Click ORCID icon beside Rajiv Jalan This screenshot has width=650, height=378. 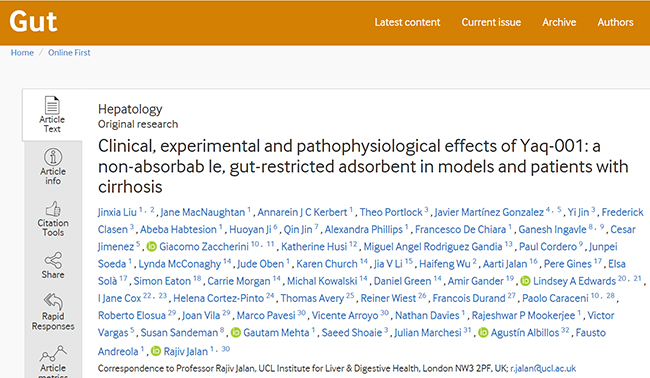point(156,351)
